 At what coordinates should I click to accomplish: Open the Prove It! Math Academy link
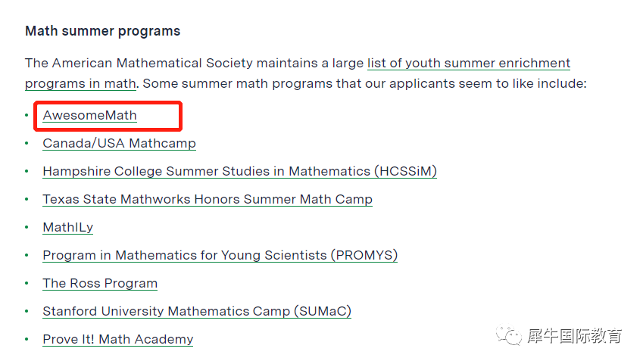pos(117,339)
